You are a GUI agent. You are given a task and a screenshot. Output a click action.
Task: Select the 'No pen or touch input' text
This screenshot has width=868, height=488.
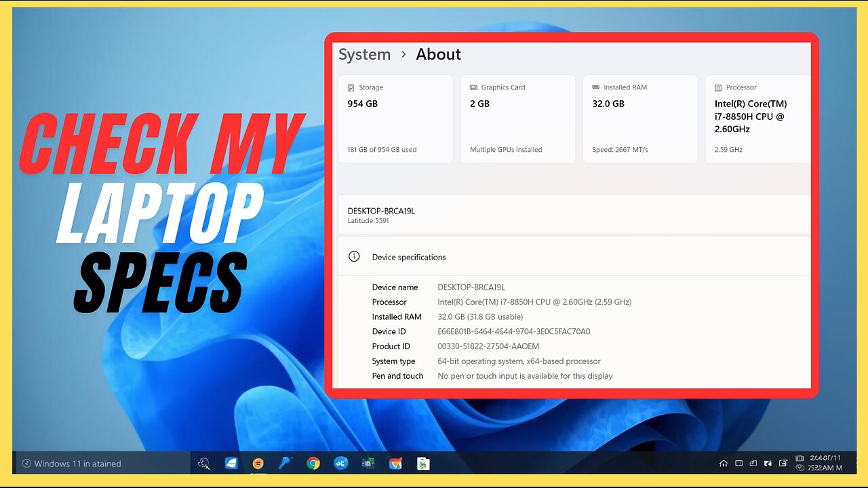click(525, 376)
